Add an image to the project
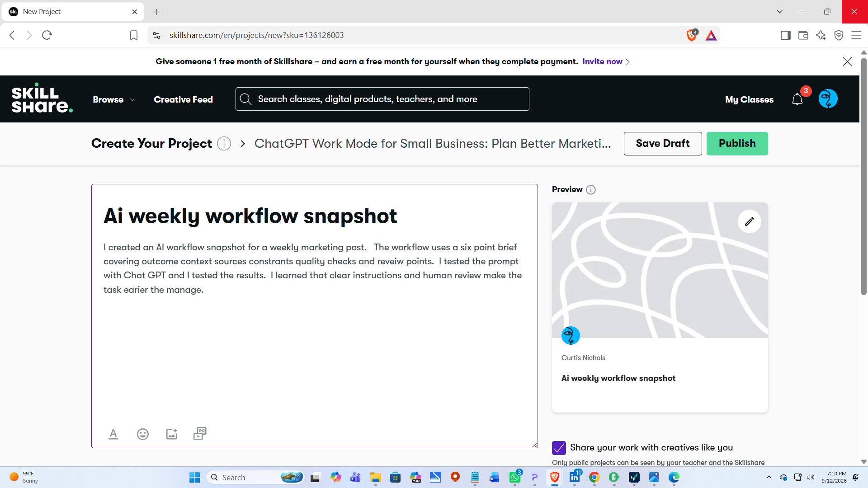 pos(172,434)
